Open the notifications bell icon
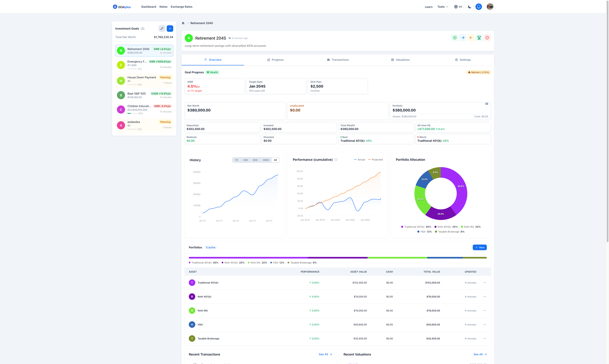This screenshot has height=364, width=609. [479, 7]
